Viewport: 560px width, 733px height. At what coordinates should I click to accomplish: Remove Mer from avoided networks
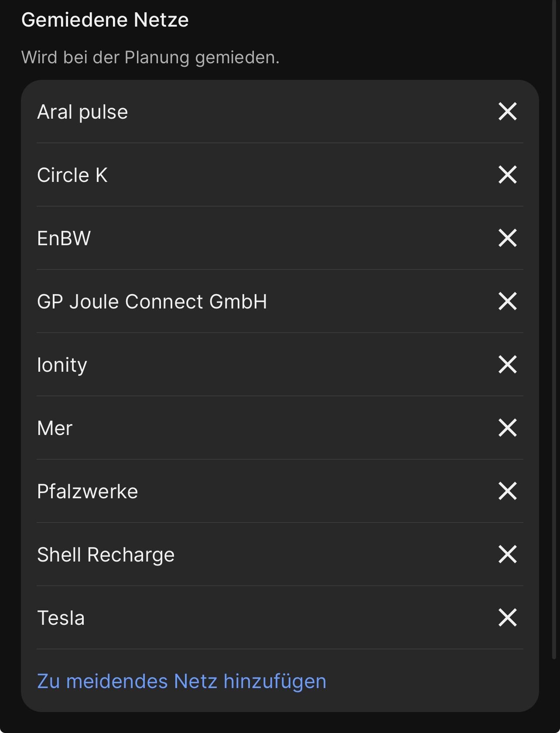[x=507, y=428]
